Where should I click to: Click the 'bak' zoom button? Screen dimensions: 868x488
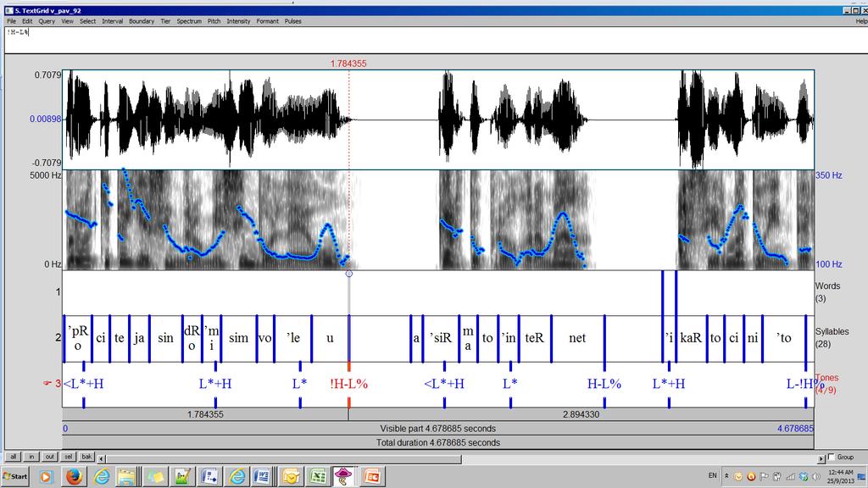click(x=86, y=457)
